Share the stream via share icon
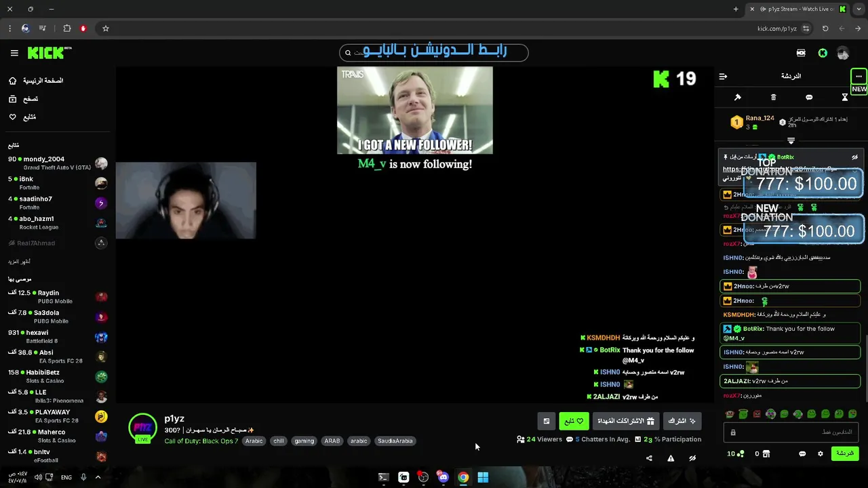Image resolution: width=868 pixels, height=488 pixels. point(649,458)
